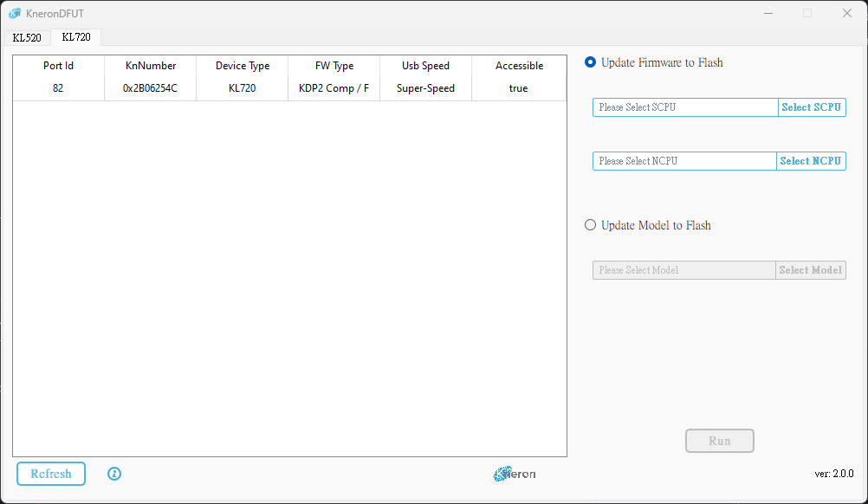The height and width of the screenshot is (504, 868).
Task: Refresh the device list
Action: pos(51,474)
